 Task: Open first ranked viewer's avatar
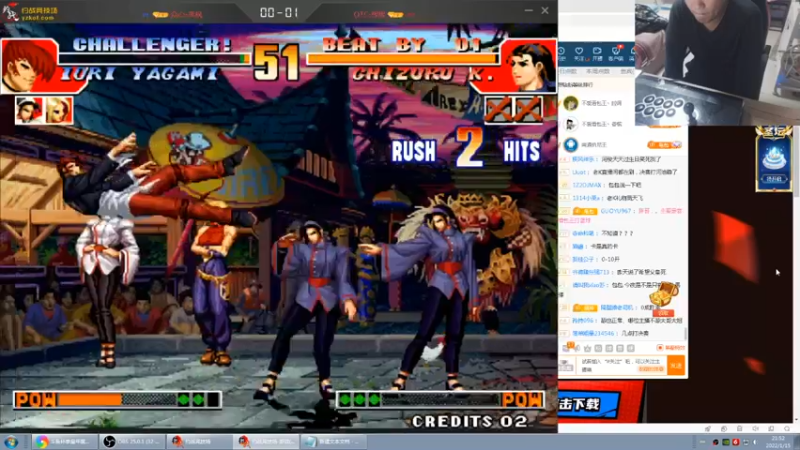click(570, 103)
